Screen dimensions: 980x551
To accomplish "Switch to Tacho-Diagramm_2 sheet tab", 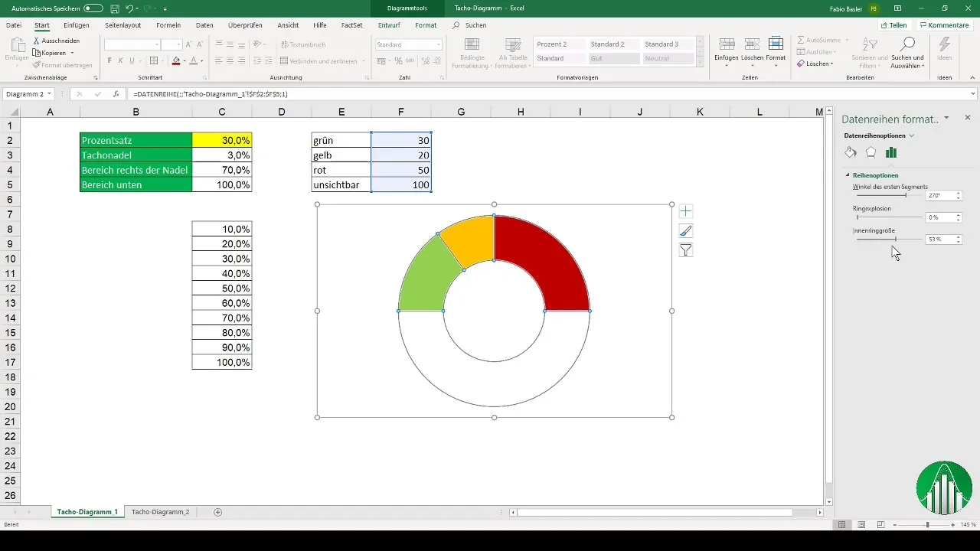I will [160, 511].
